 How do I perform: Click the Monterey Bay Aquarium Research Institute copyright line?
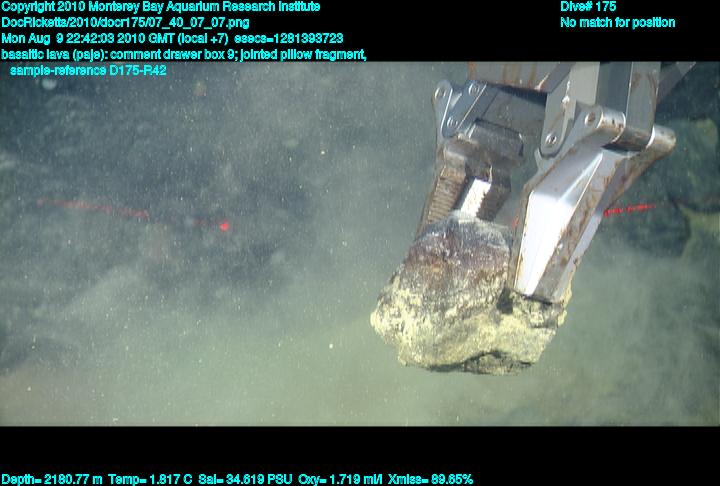coord(161,7)
